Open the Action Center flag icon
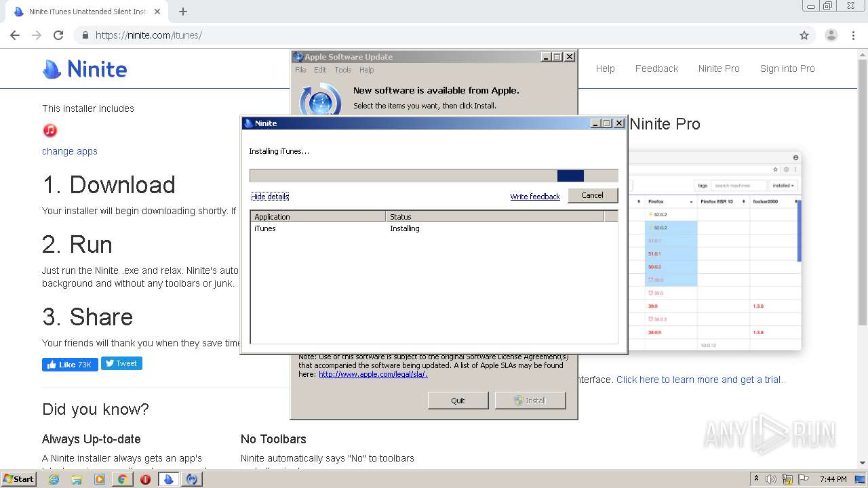Viewport: 868px width, 488px height. click(x=804, y=479)
